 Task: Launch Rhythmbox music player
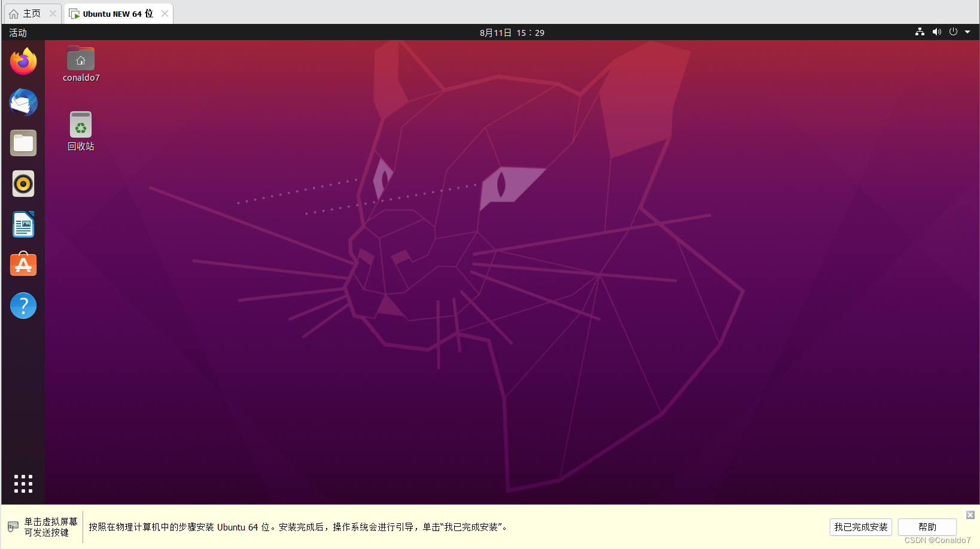[x=23, y=184]
